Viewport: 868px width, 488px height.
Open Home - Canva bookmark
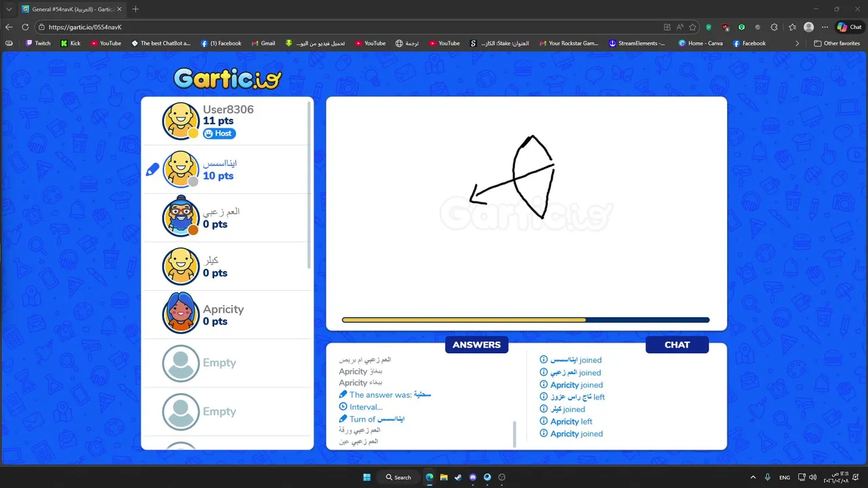point(701,43)
